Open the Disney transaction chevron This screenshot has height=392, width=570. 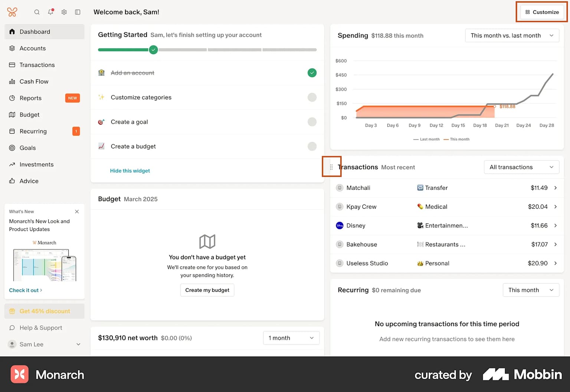click(x=556, y=225)
